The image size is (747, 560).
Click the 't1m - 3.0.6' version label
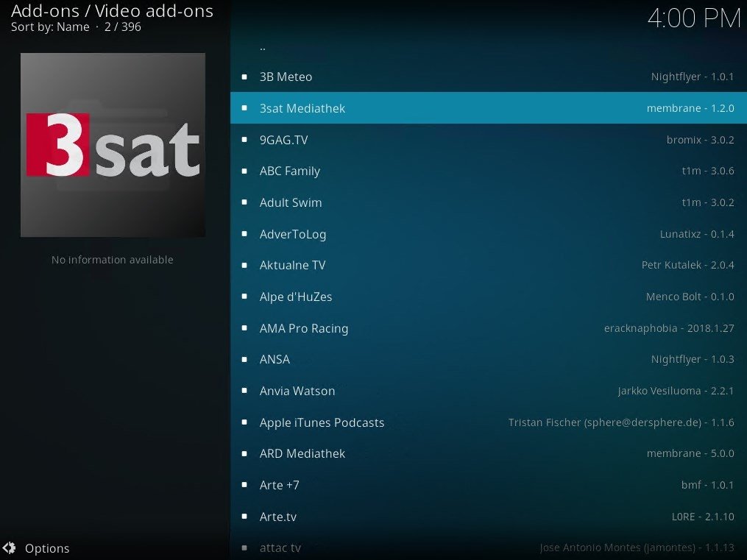[x=708, y=171]
